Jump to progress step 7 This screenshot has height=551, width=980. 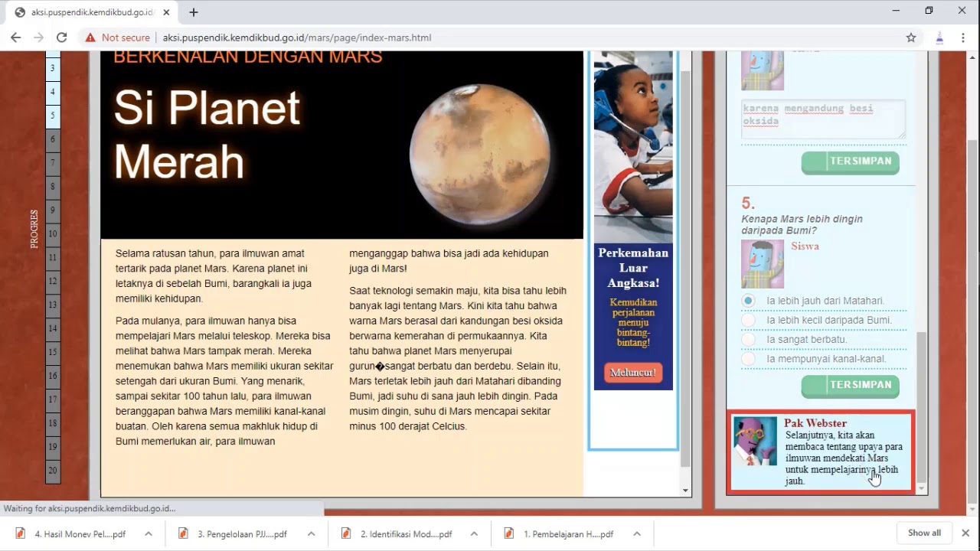click(53, 163)
